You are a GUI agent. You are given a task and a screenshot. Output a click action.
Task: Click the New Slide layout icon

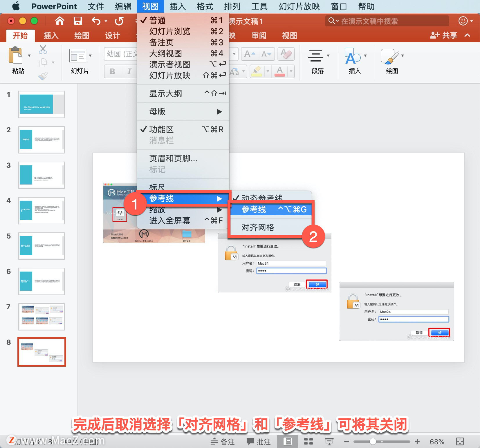78,56
